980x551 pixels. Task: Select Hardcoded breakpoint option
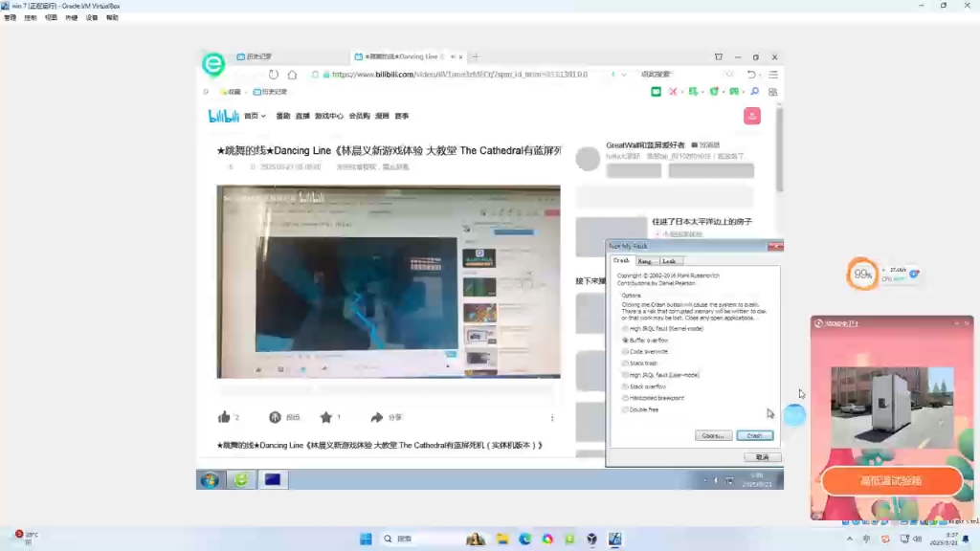pos(653,398)
